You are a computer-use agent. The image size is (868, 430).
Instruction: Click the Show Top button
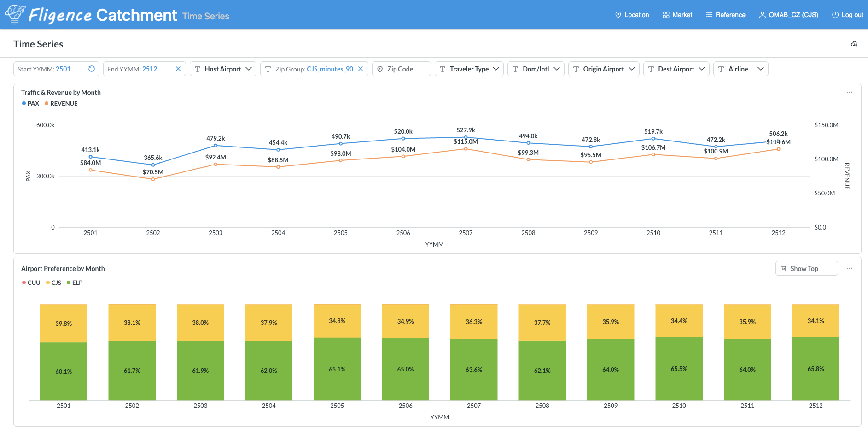click(806, 268)
